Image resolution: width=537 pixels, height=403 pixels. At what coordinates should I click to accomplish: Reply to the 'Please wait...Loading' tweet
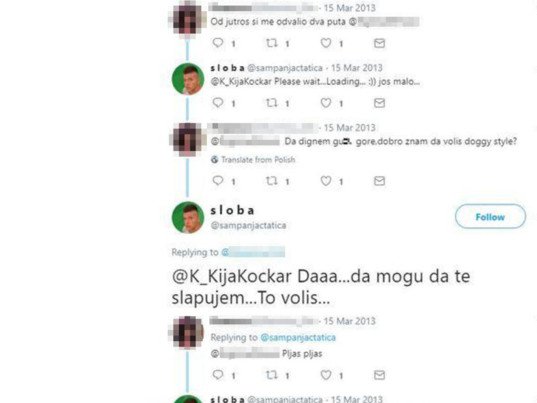pos(218,102)
